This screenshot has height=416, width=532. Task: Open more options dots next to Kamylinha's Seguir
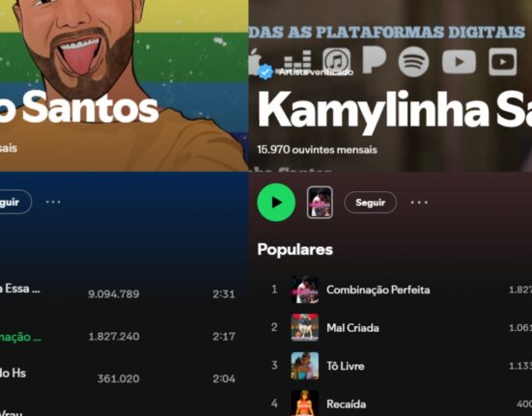coord(419,203)
